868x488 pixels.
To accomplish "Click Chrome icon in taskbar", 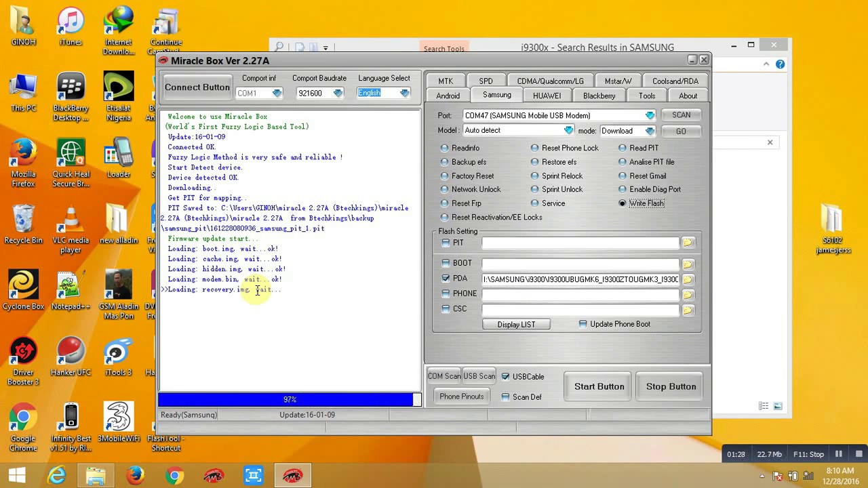I will point(174,475).
